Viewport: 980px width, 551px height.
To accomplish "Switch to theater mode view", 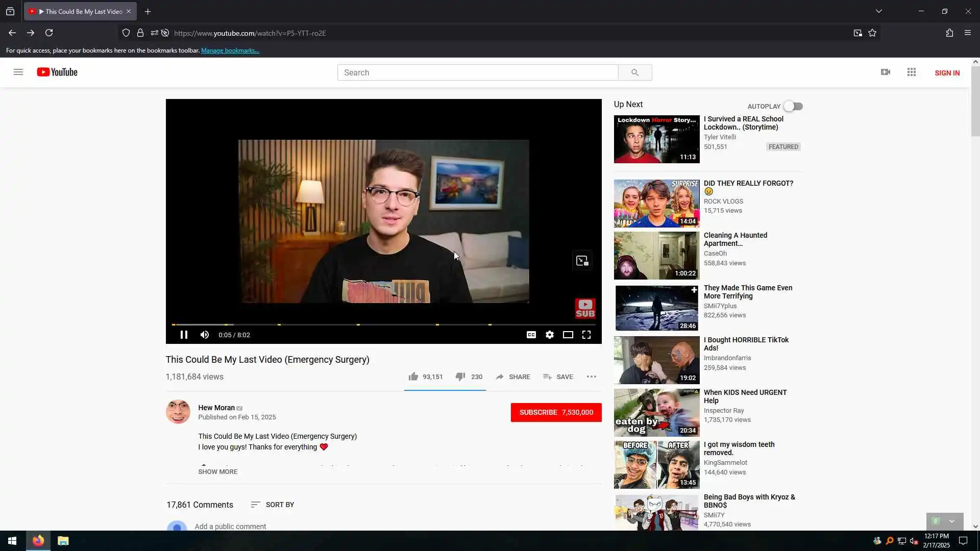I will 568,335.
